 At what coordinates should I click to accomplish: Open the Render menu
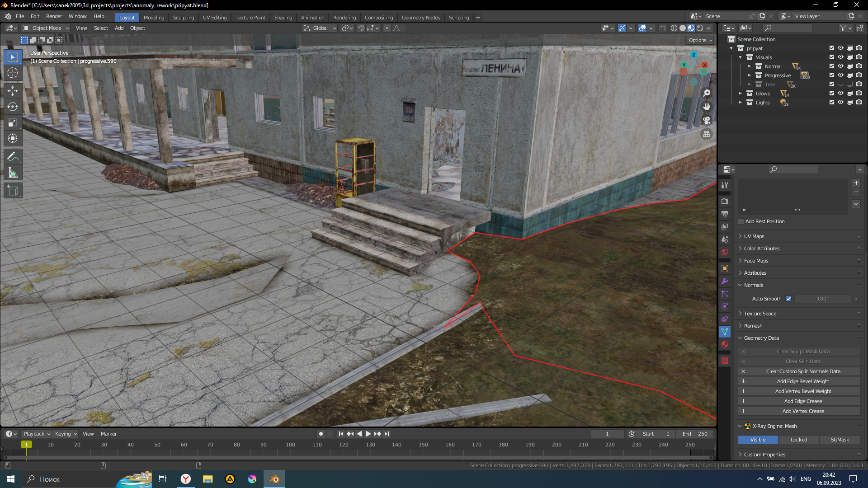pos(54,16)
